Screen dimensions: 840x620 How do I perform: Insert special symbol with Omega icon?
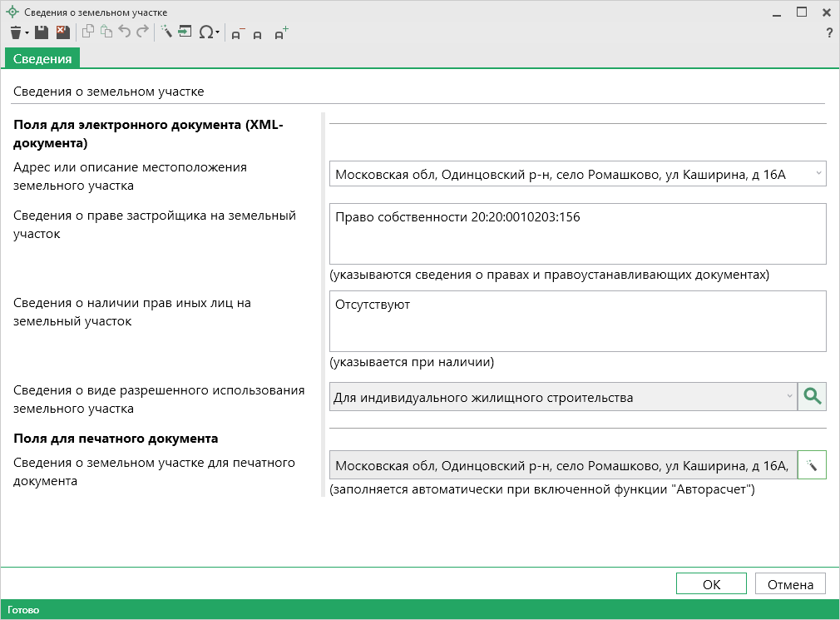point(205,32)
